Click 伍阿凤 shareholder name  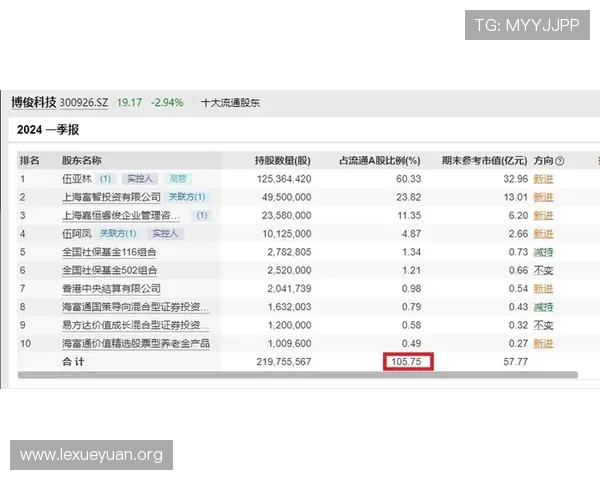click(77, 233)
